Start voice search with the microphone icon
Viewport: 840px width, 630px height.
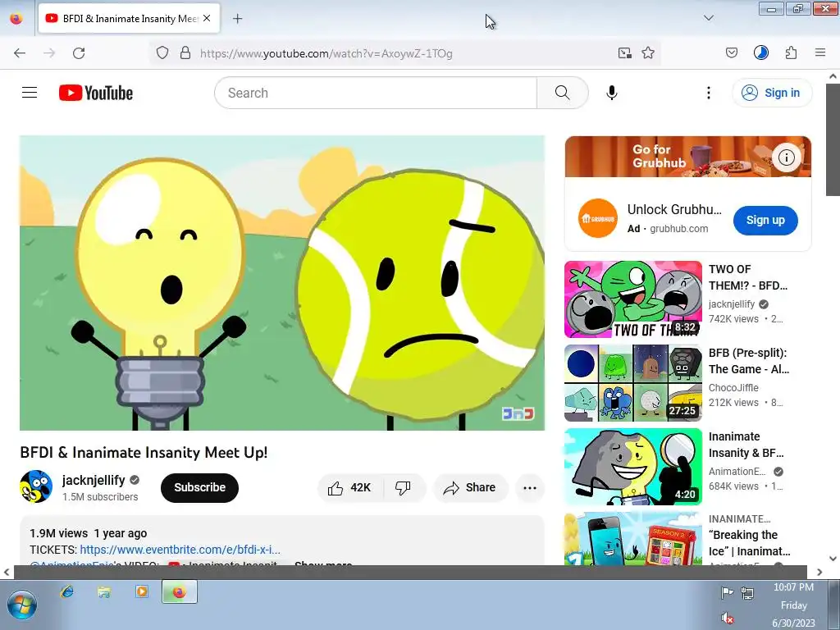pyautogui.click(x=611, y=93)
